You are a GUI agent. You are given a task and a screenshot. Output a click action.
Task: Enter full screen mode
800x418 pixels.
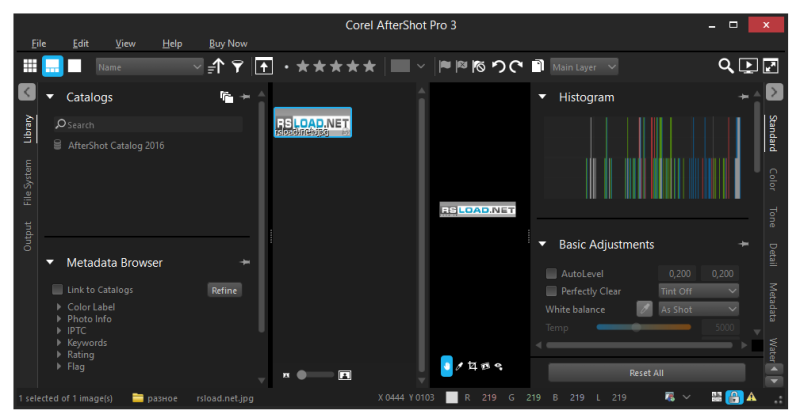click(x=770, y=66)
